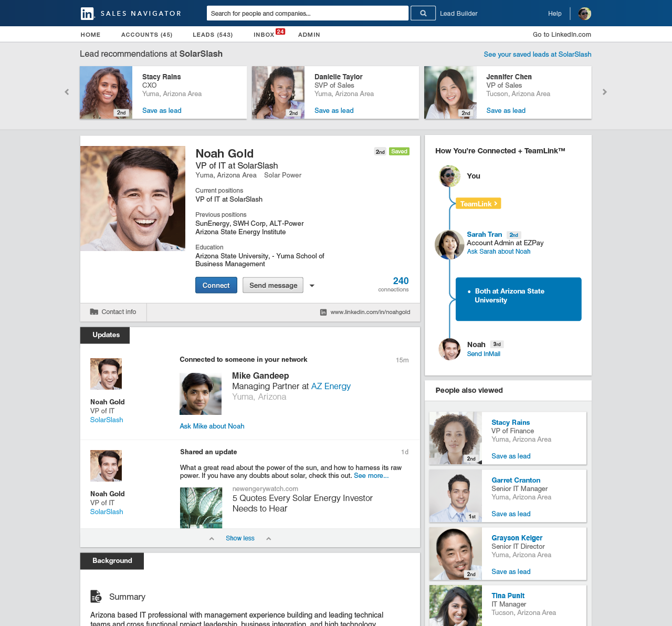The image size is (672, 626).
Task: Click Garret Cranton's photo thumbnail
Action: [456, 496]
